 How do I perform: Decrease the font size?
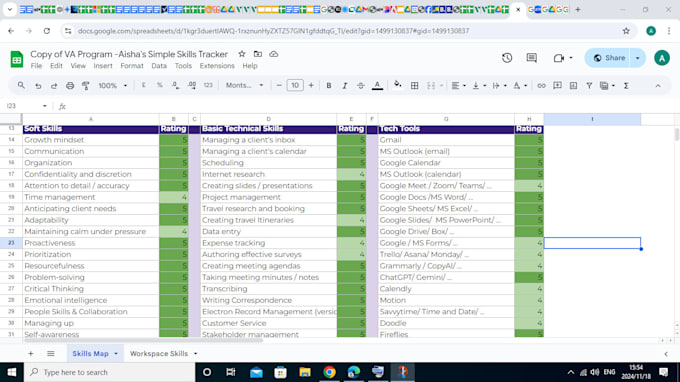point(279,85)
